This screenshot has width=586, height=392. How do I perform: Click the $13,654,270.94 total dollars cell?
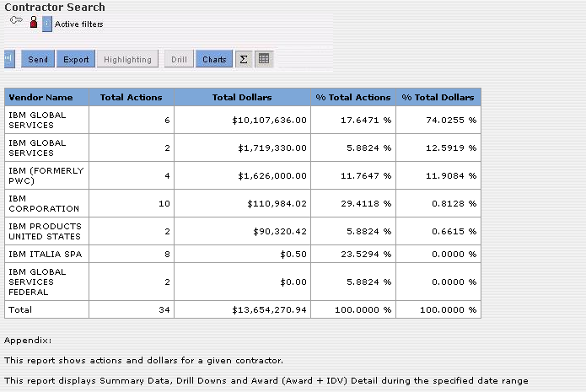click(x=242, y=309)
